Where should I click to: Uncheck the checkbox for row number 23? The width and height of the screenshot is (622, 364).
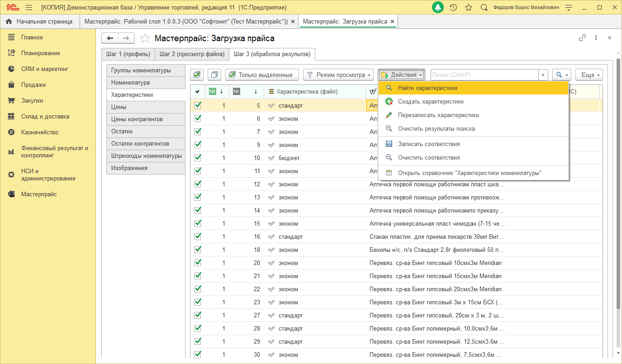pos(197,302)
